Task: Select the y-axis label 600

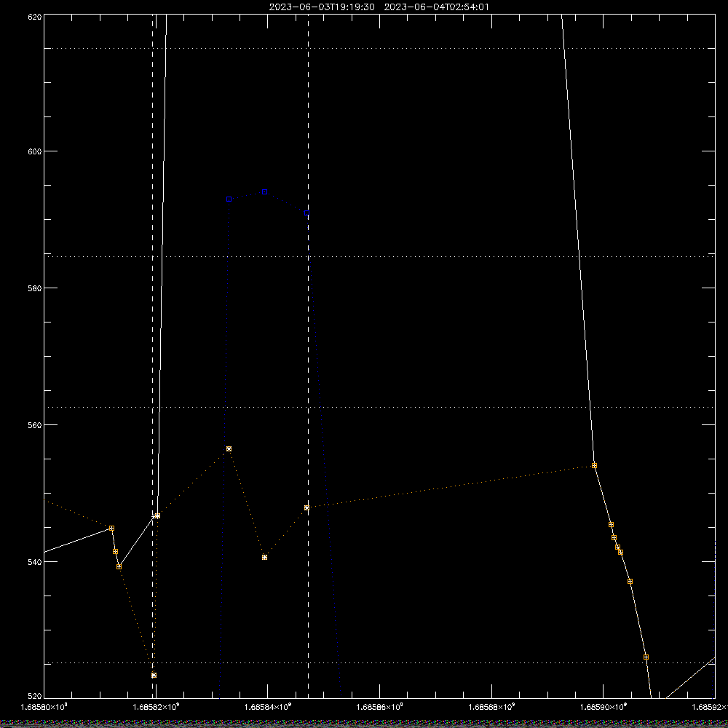Action: (35, 151)
